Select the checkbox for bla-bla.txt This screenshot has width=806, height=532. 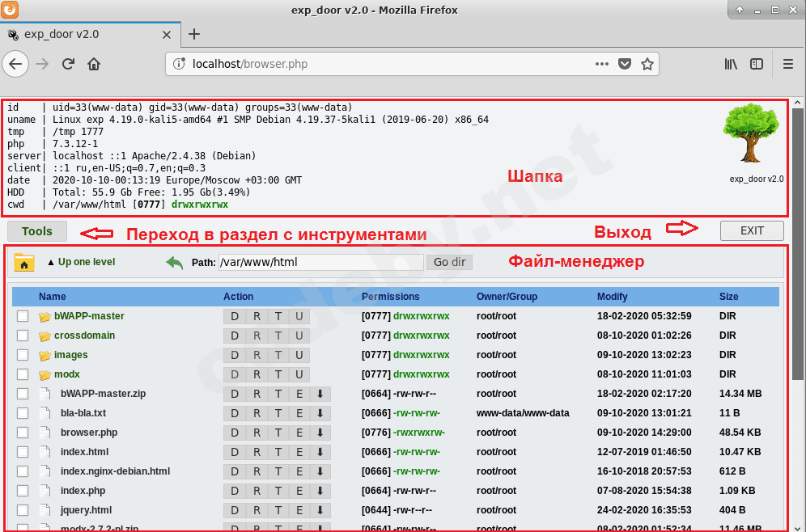[23, 413]
